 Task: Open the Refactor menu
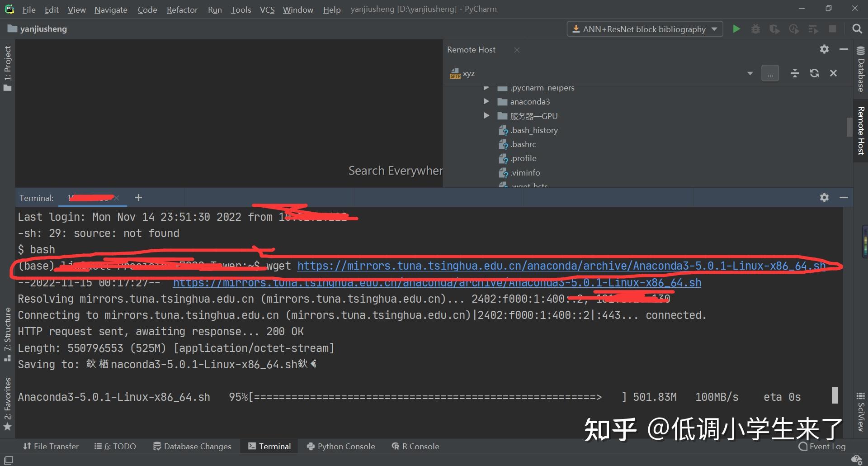click(182, 10)
